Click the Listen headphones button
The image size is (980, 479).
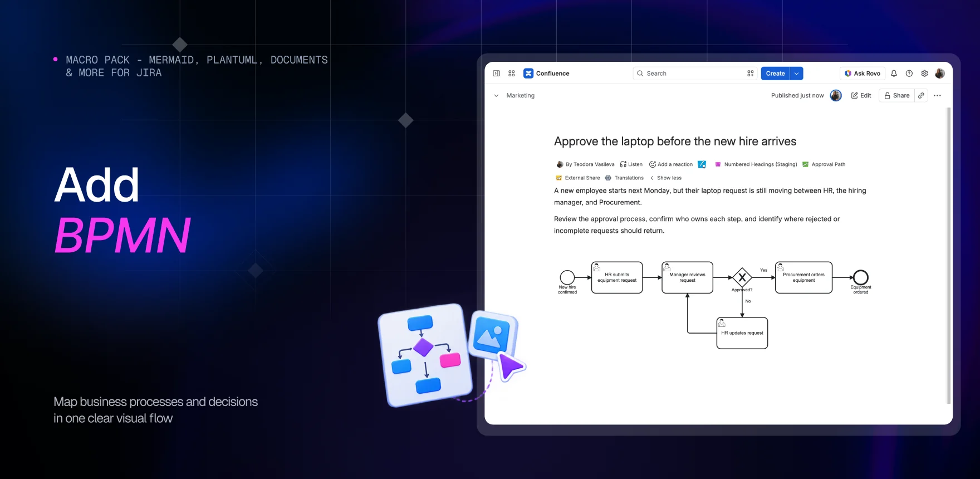pos(631,164)
